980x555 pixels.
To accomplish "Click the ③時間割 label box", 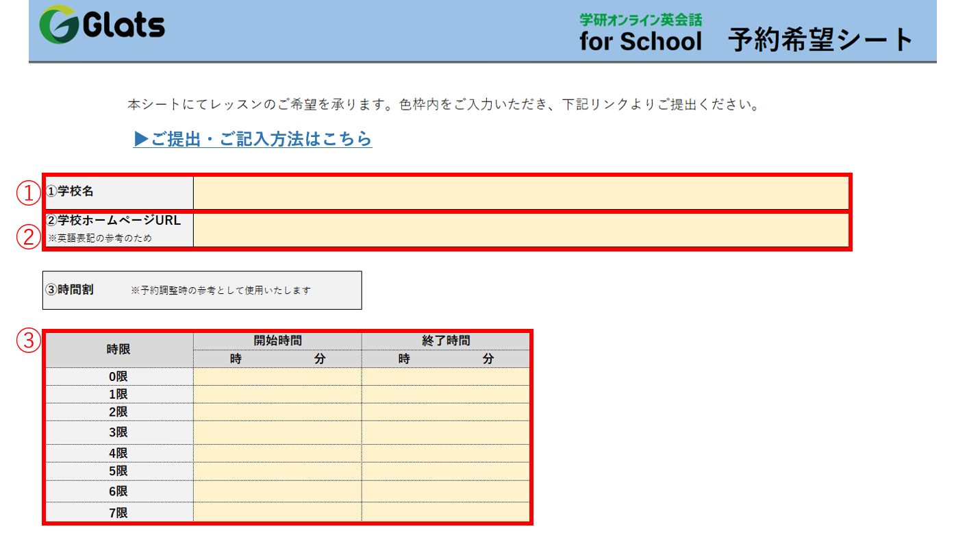I will coord(202,290).
